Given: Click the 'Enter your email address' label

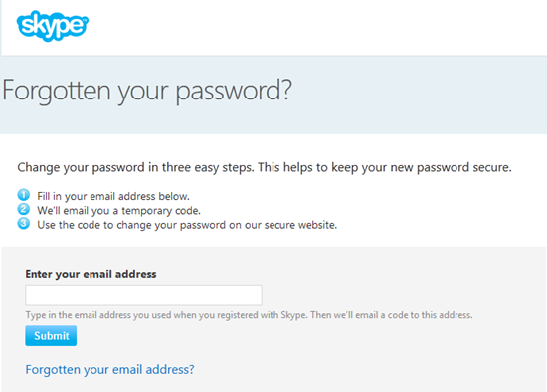Looking at the screenshot, I should pos(91,274).
